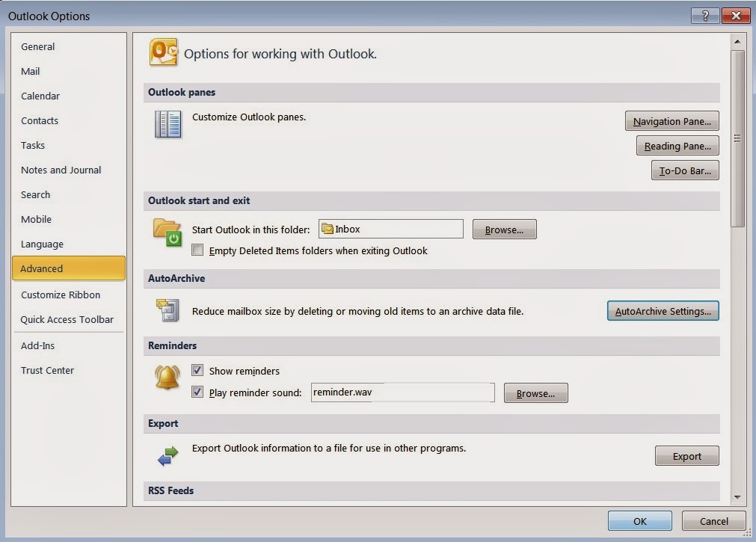This screenshot has height=542, width=756.
Task: Click the AutoArchive section header
Action: (431, 278)
